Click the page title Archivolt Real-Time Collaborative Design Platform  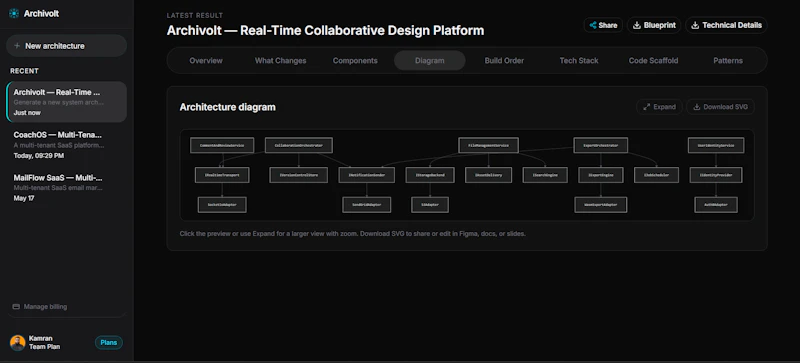click(x=326, y=31)
